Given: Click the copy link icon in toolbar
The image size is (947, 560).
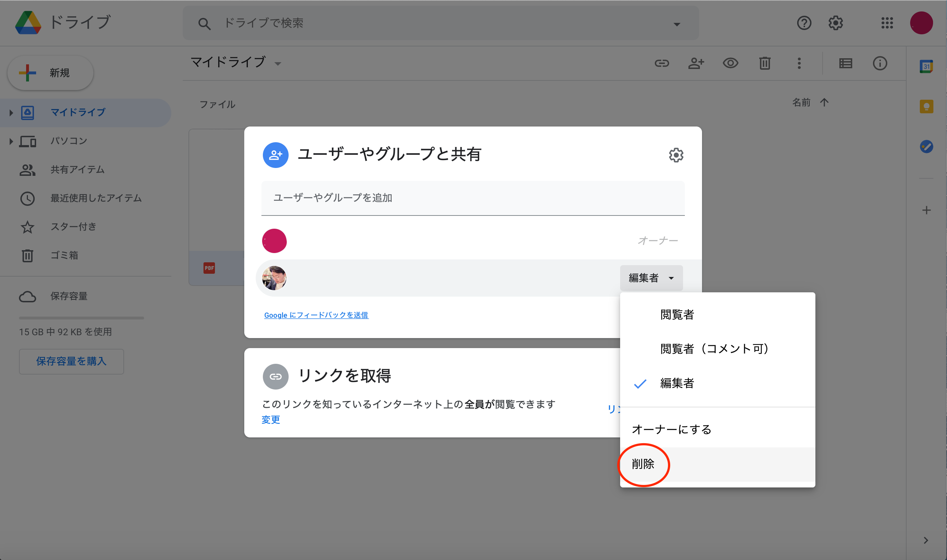Looking at the screenshot, I should [661, 63].
